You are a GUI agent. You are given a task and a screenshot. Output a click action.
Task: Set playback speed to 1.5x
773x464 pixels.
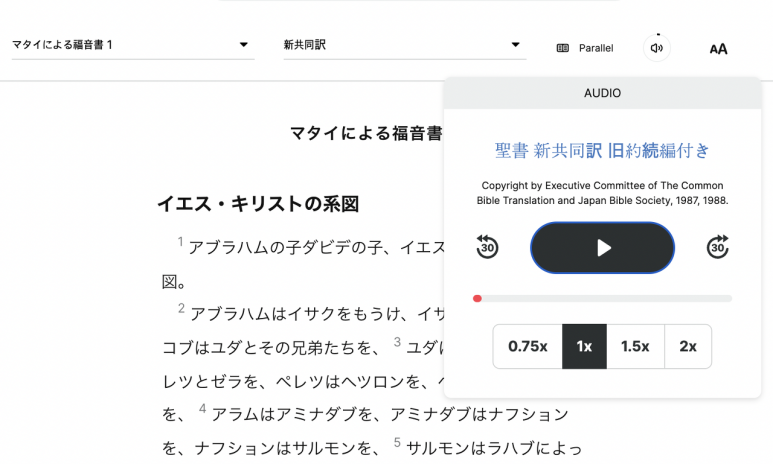tap(635, 346)
